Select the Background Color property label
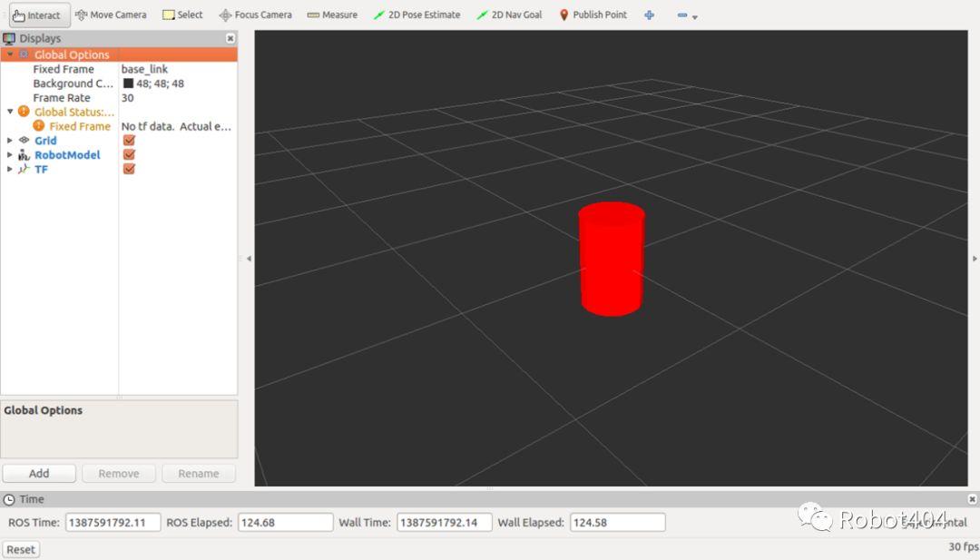Screen dimensions: 980x560 point(73,84)
